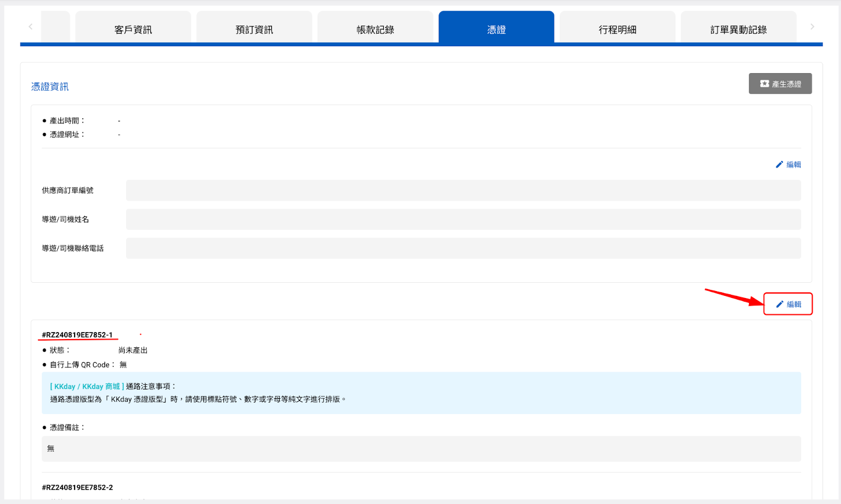Click 編輯 above voucher RZ240819EE7852-1
The height and width of the screenshot is (504, 841).
click(x=788, y=304)
